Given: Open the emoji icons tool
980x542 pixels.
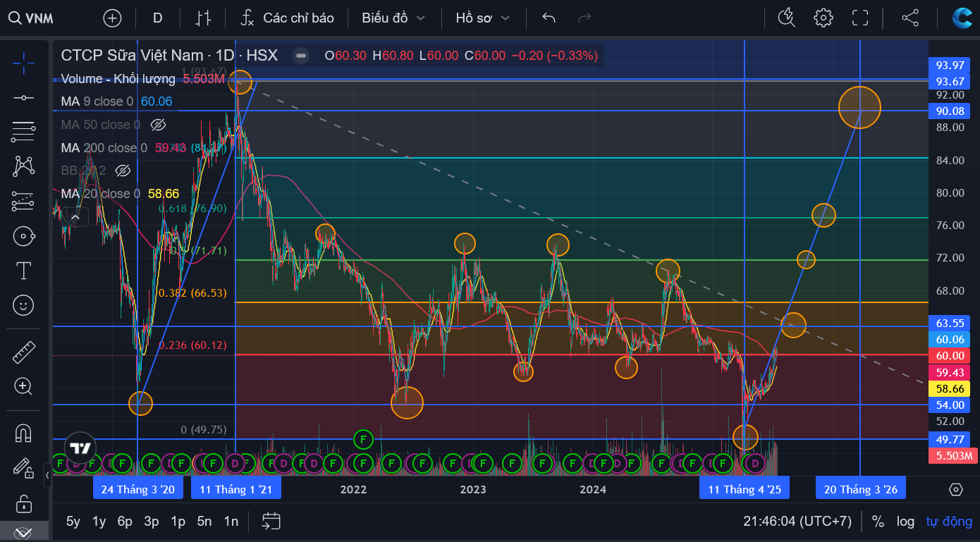Looking at the screenshot, I should click(23, 305).
